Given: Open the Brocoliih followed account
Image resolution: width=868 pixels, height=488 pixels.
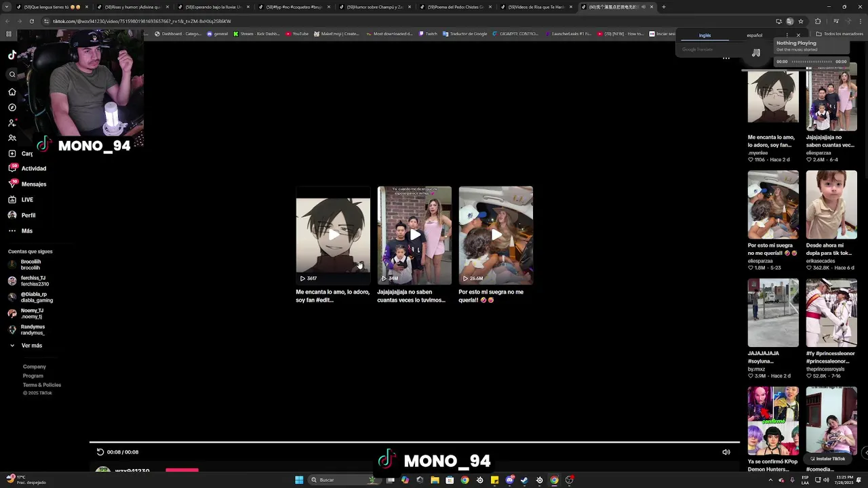Looking at the screenshot, I should pyautogui.click(x=26, y=264).
